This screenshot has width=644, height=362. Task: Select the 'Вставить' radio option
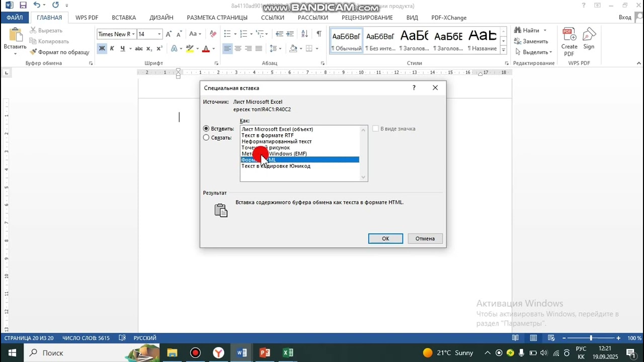[206, 129]
